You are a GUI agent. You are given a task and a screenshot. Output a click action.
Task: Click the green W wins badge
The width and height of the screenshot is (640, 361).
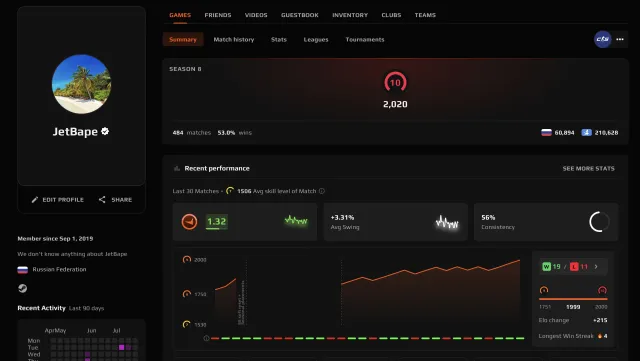546,267
